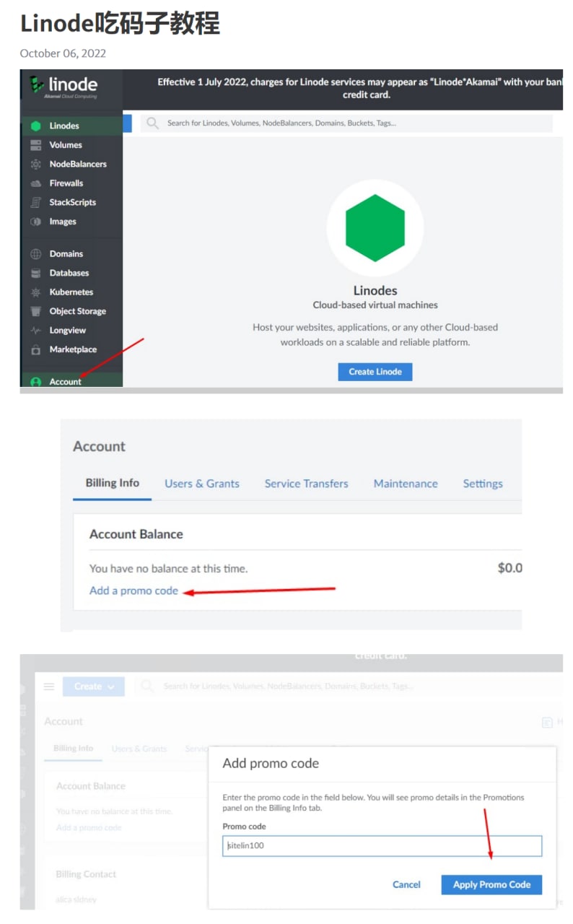Click the Object Storage bucket icon
Viewport: 573px width, 924px height.
click(35, 312)
